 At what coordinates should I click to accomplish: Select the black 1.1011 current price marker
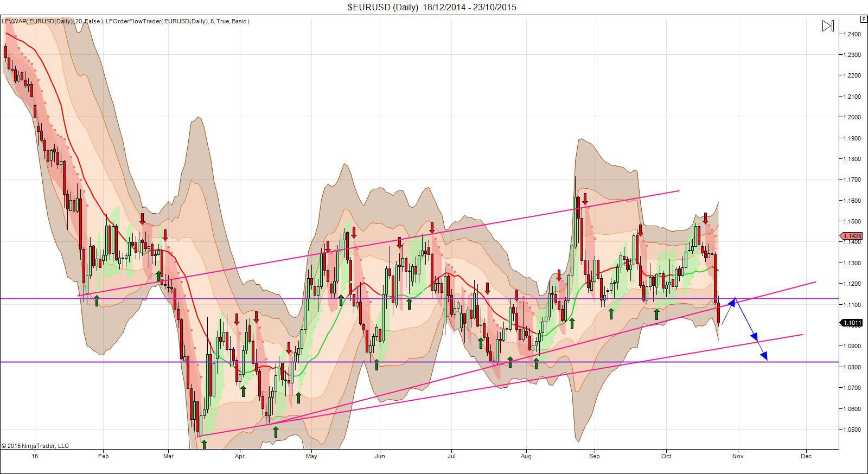[851, 323]
